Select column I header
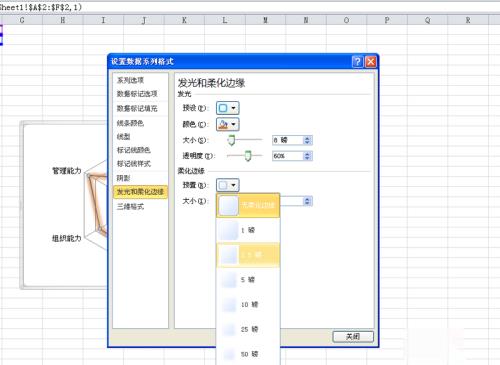This screenshot has height=365, width=500. tap(103, 20)
